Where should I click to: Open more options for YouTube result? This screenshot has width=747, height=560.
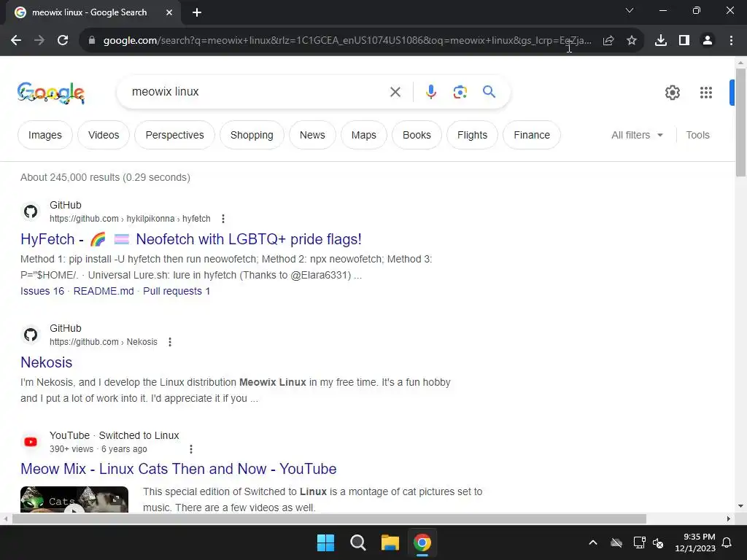point(191,449)
